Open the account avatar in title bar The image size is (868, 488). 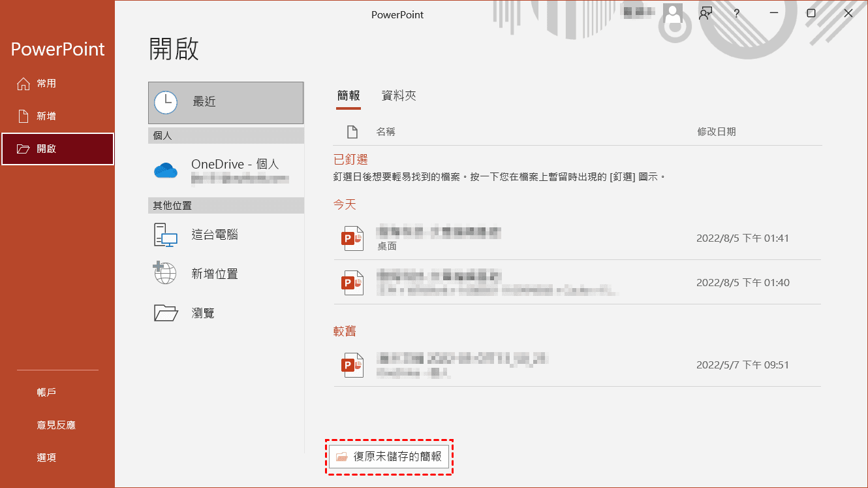coord(673,13)
